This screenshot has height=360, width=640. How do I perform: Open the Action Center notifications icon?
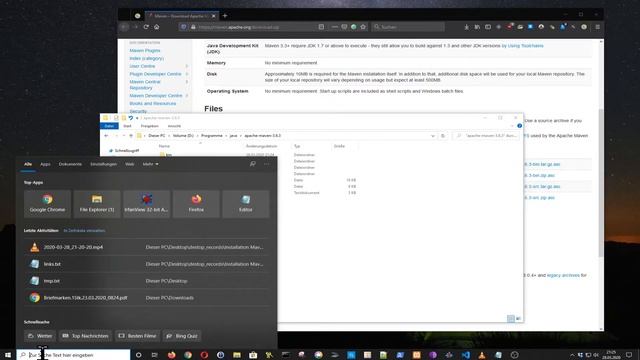[x=629, y=355]
